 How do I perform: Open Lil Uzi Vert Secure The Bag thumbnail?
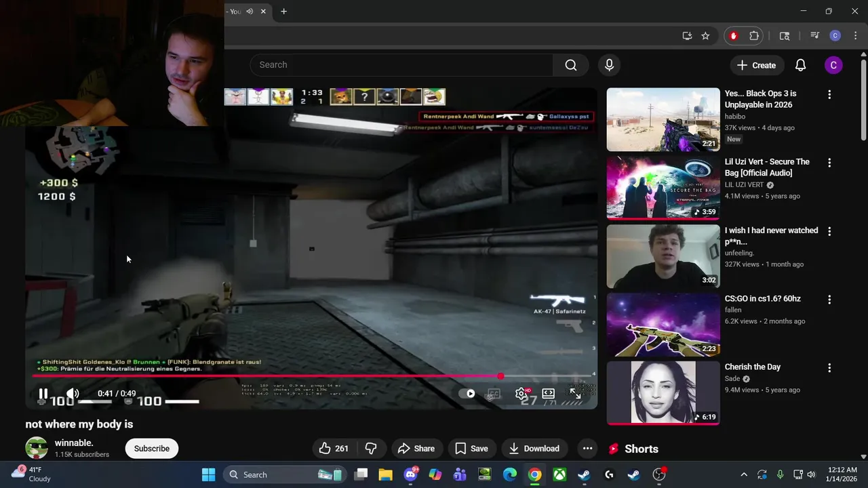pos(663,188)
